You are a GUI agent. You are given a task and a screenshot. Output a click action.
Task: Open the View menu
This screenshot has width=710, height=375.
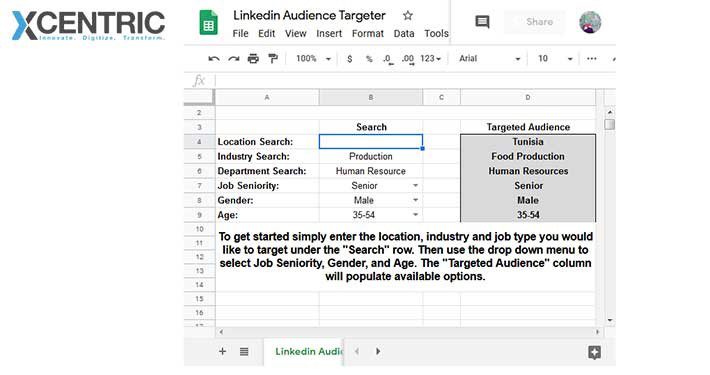[296, 34]
